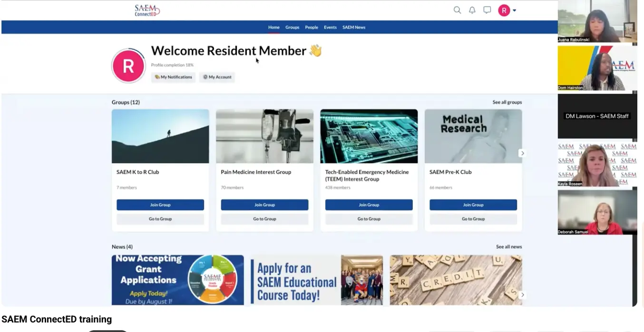Image resolution: width=644 pixels, height=332 pixels.
Task: Click the News (4) heading
Action: click(122, 247)
